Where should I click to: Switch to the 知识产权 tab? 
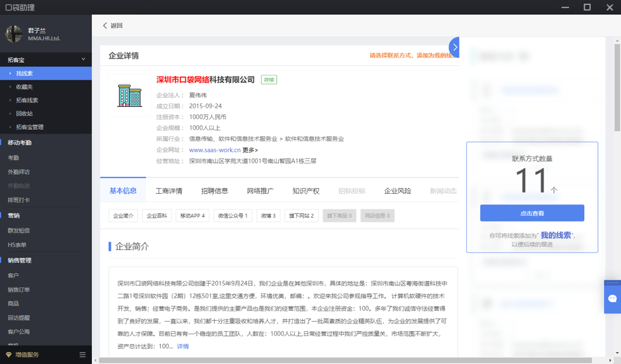(305, 191)
